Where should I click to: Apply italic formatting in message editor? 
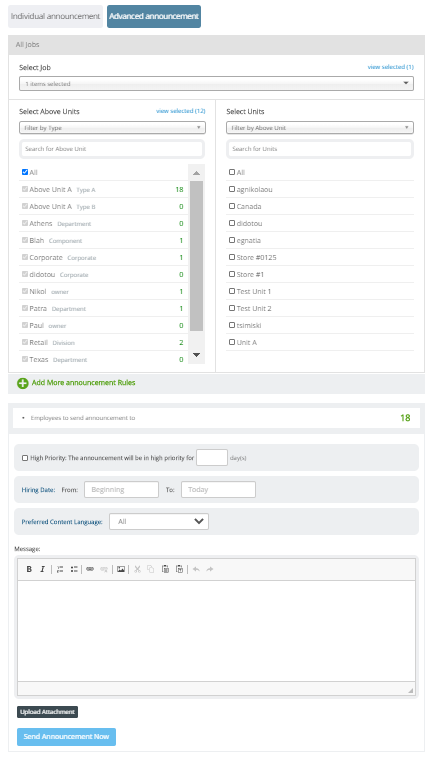[42, 569]
